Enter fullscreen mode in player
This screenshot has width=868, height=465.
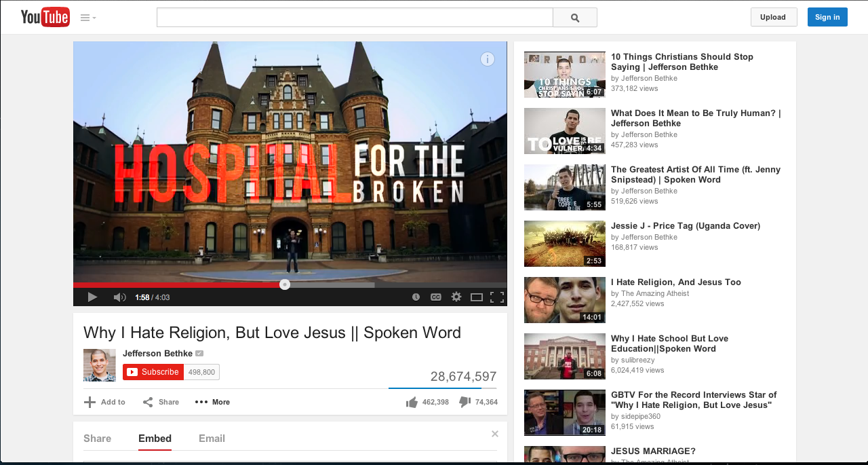tap(497, 297)
